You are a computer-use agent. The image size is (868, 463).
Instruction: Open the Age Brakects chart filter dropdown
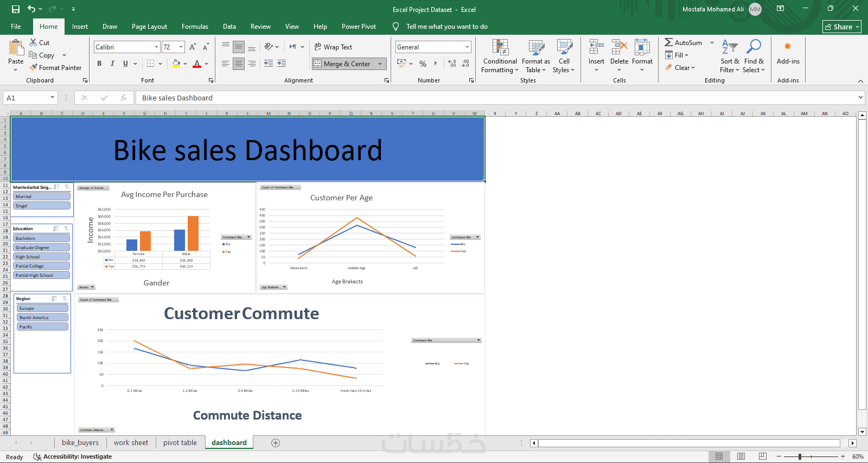284,287
